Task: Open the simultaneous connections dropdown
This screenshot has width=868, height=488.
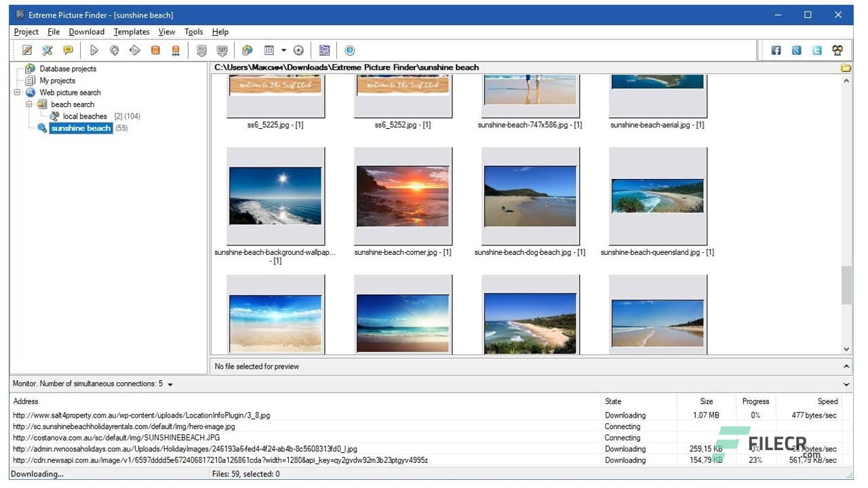Action: [x=169, y=383]
